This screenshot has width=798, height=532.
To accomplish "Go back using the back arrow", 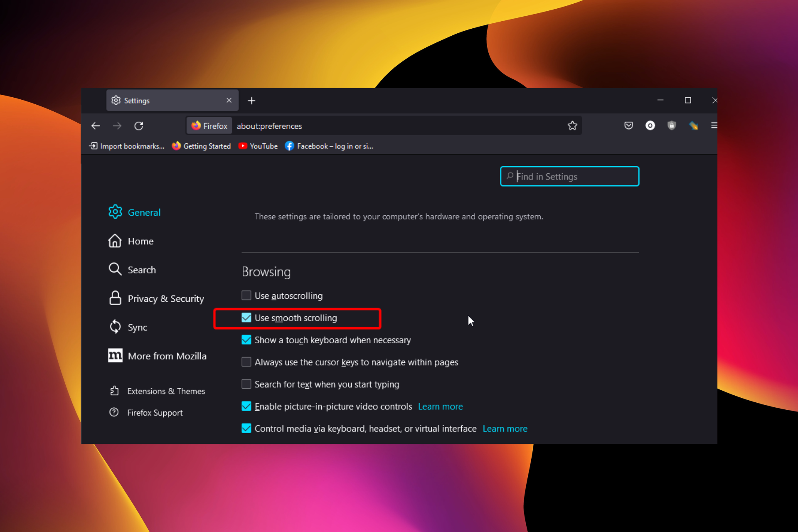I will 96,126.
